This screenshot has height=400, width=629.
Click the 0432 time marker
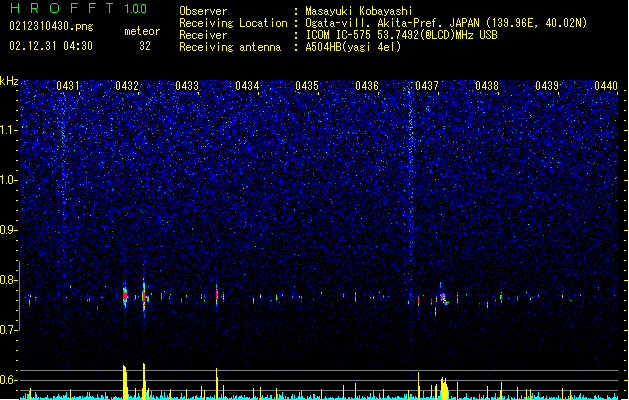[x=127, y=86]
